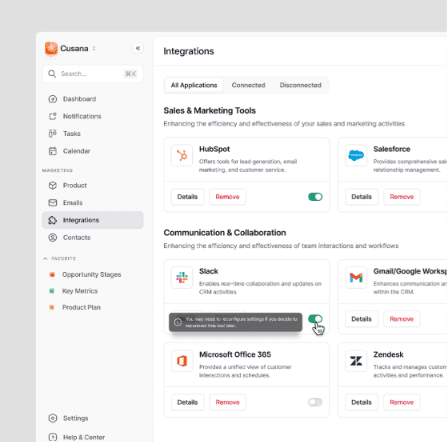Click the Emails envelope icon

pyautogui.click(x=53, y=203)
